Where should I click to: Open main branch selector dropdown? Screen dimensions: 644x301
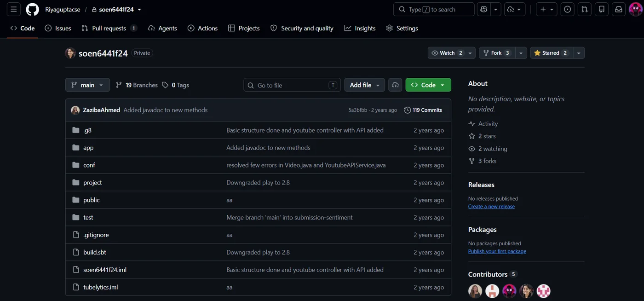point(87,85)
